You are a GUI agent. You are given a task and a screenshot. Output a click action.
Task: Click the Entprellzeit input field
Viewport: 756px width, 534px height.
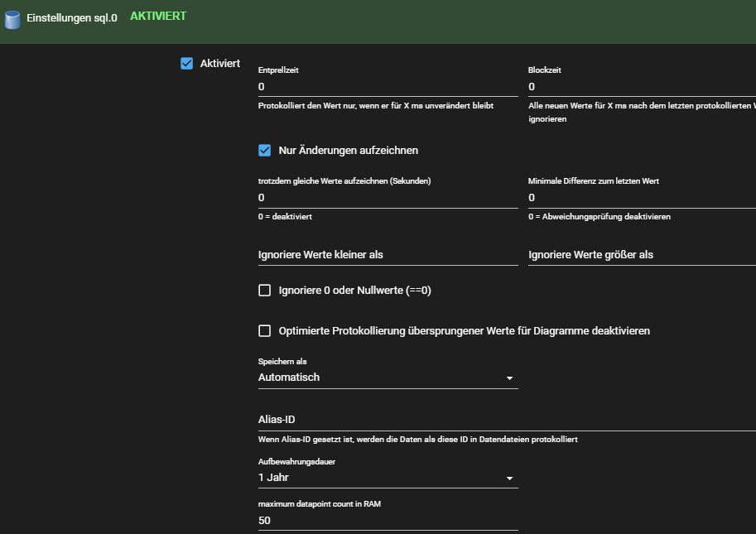coord(388,87)
